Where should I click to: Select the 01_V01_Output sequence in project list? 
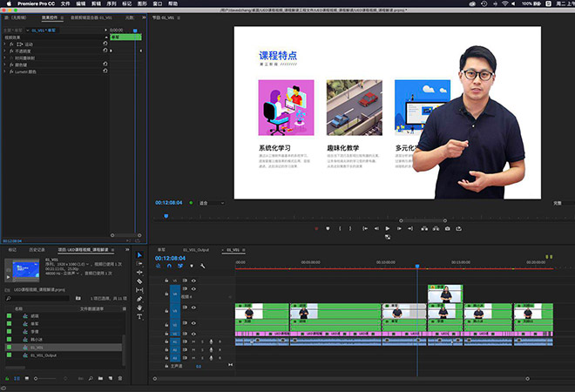[44, 355]
